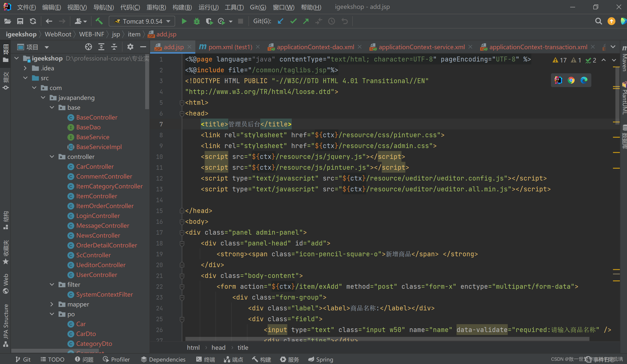Open the Git(G) menu
627x364 pixels.
[258, 7]
